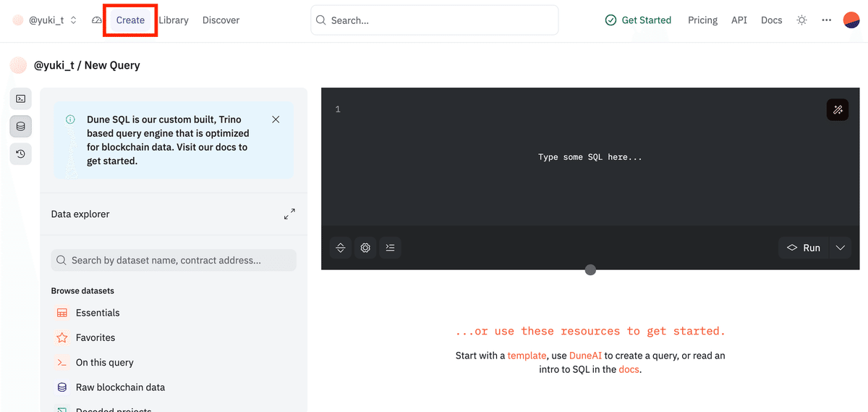The image size is (868, 412).
Task: Go to the Discover tab
Action: click(221, 20)
